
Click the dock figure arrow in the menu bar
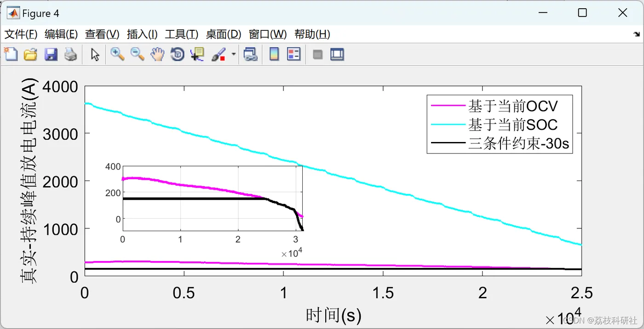[637, 34]
